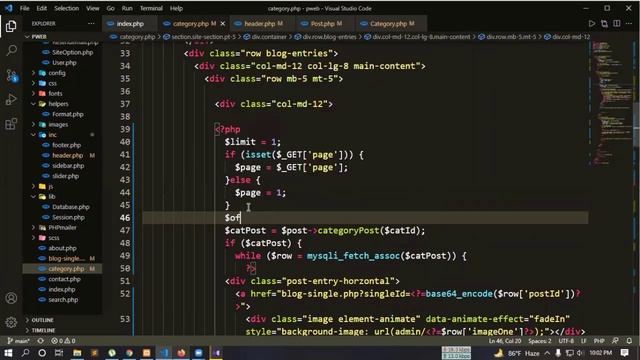Click Ln 46, Col 20 in status bar
640x360 pixels.
[x=505, y=341]
